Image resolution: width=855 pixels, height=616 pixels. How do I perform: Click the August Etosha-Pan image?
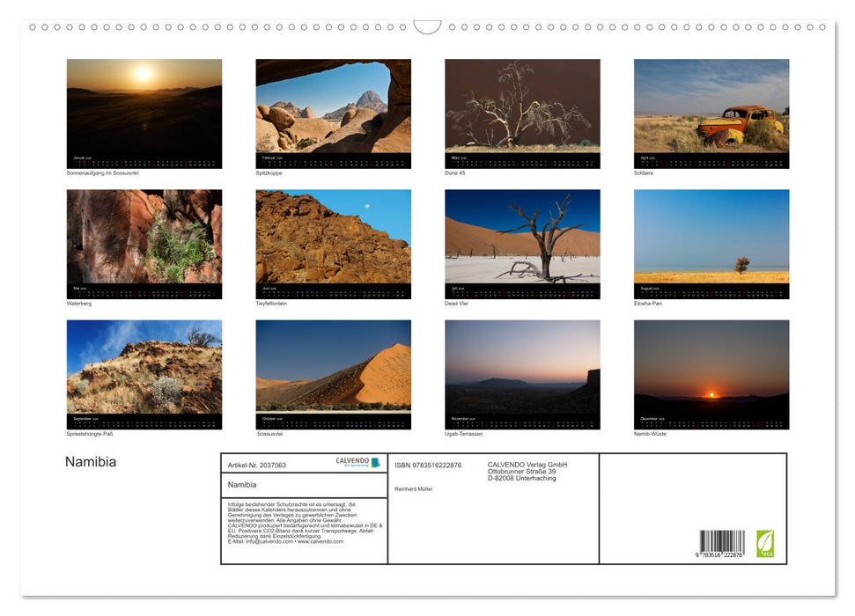click(711, 242)
